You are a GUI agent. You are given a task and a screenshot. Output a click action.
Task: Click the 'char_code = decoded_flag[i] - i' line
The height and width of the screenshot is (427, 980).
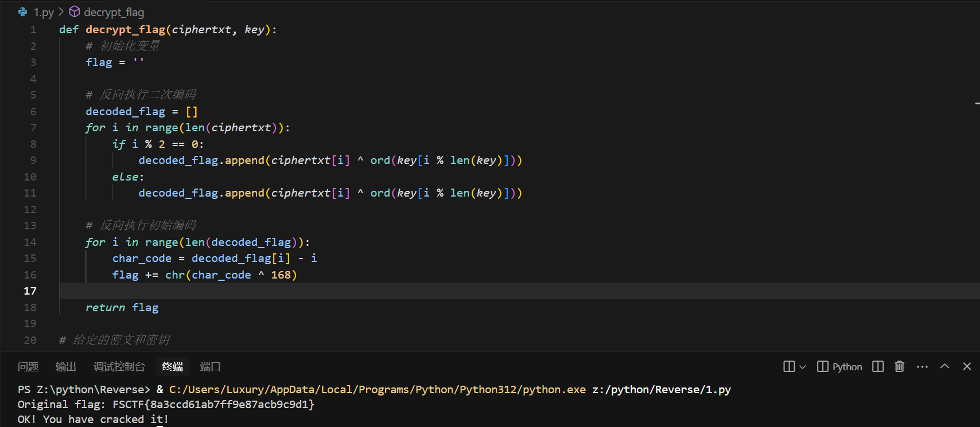click(x=215, y=258)
